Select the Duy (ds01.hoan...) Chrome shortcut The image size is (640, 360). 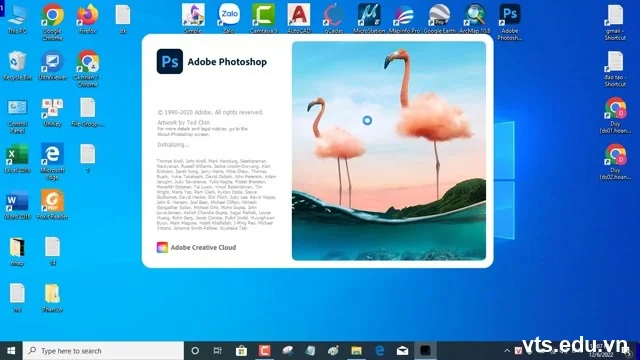pos(615,115)
